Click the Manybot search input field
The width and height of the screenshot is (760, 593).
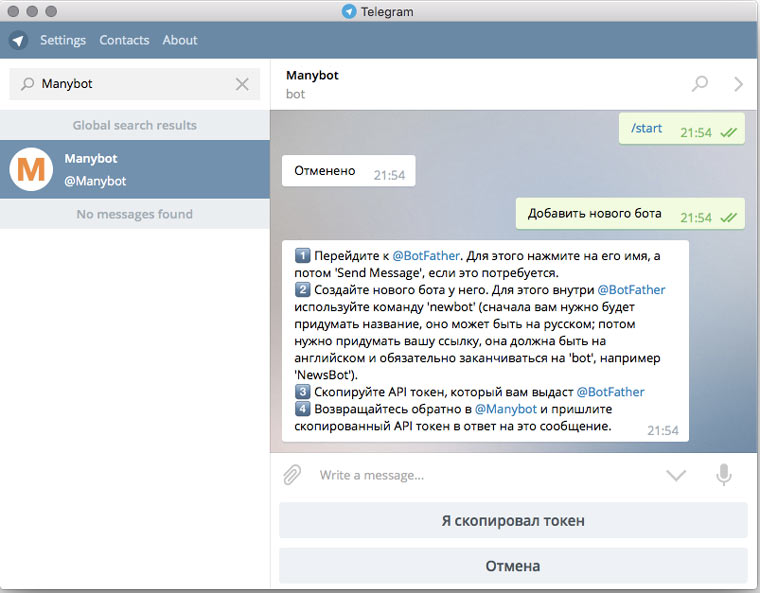tap(135, 84)
